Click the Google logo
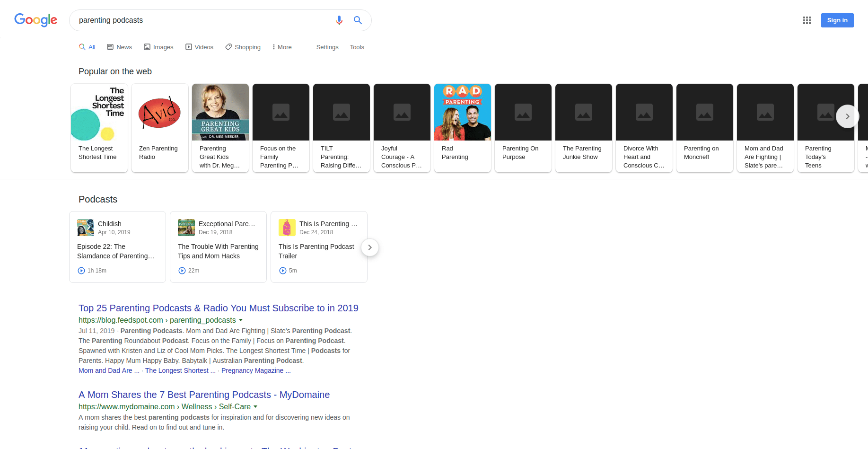This screenshot has width=868, height=449. point(35,20)
